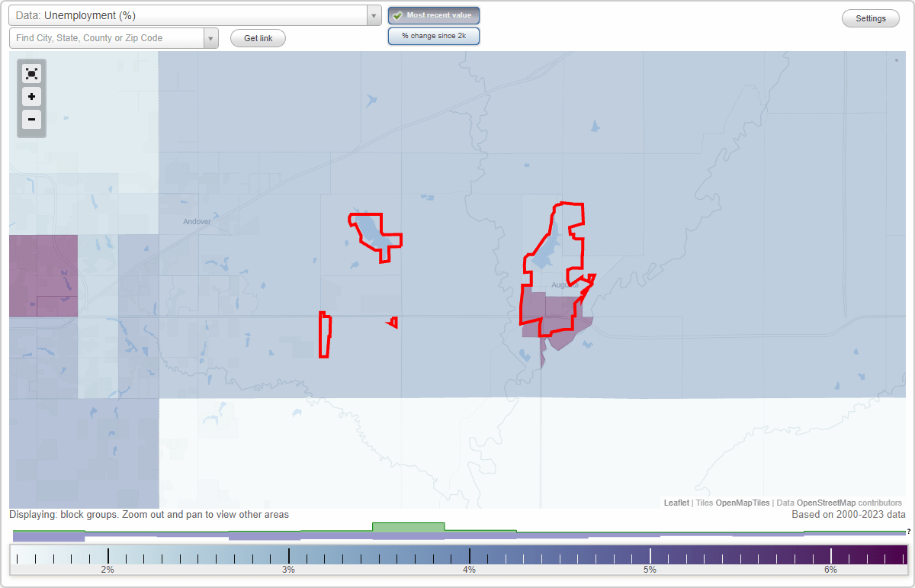Image resolution: width=915 pixels, height=588 pixels.
Task: Expand the Find City search dropdown arrow
Action: tap(210, 38)
